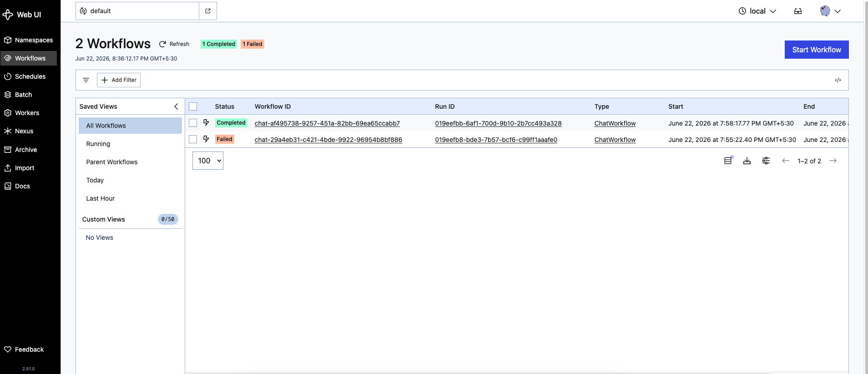Click the 0/50 custom views badge
The width and height of the screenshot is (868, 374).
click(x=168, y=219)
